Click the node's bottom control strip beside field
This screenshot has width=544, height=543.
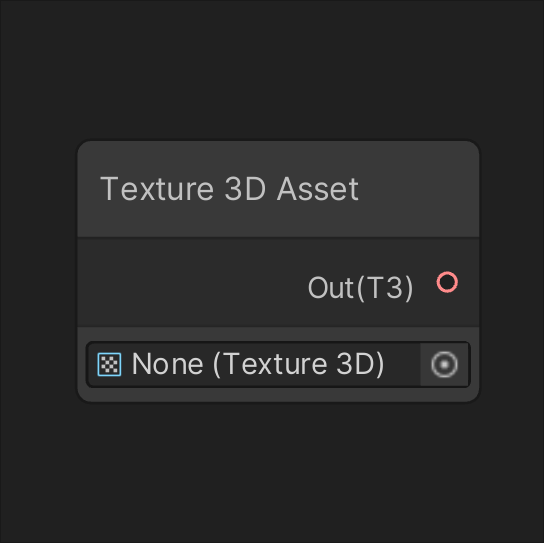point(278,394)
